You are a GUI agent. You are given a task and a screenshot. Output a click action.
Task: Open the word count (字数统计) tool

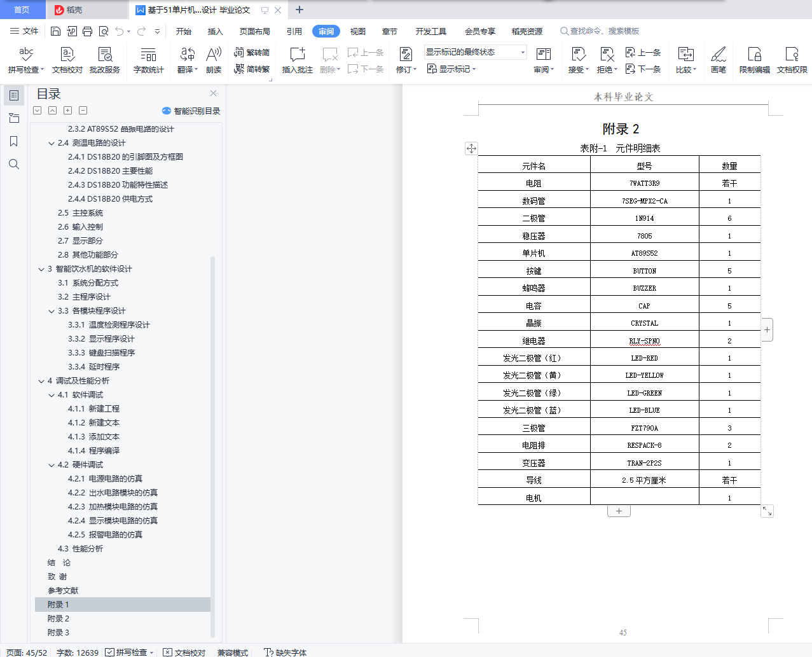tap(148, 60)
